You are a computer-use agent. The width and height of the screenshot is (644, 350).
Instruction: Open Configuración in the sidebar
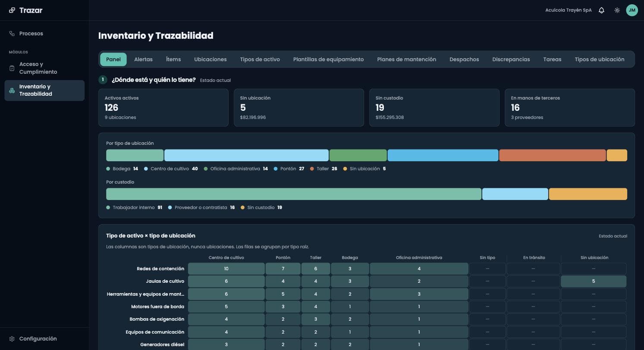(44, 339)
